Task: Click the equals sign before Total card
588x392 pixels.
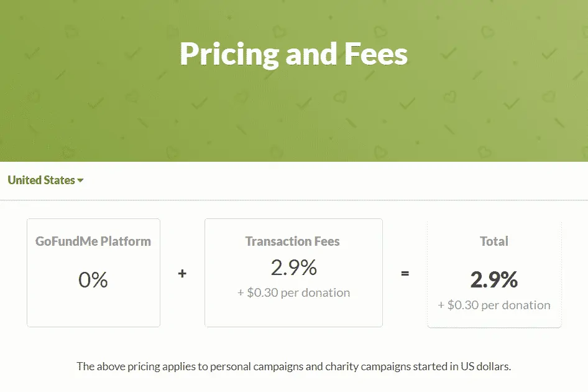Action: [405, 273]
